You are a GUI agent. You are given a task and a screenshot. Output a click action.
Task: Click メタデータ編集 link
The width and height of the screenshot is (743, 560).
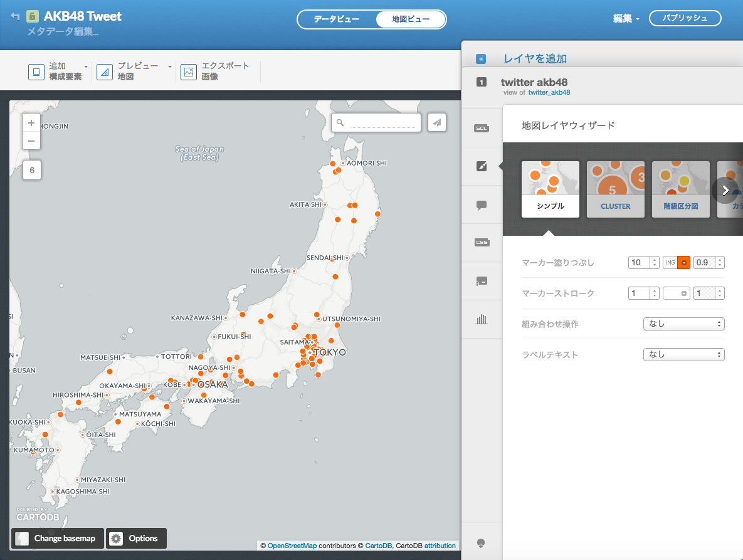point(63,32)
